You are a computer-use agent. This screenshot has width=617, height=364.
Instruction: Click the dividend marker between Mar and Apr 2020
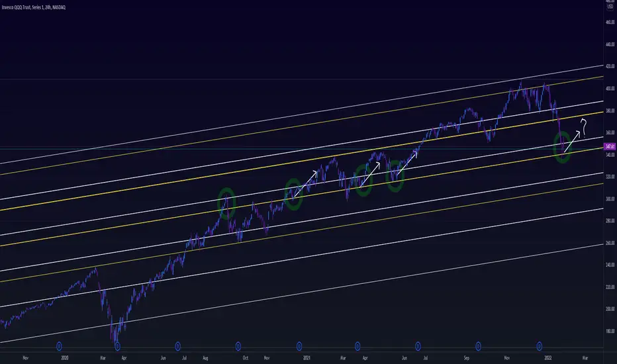(x=117, y=346)
